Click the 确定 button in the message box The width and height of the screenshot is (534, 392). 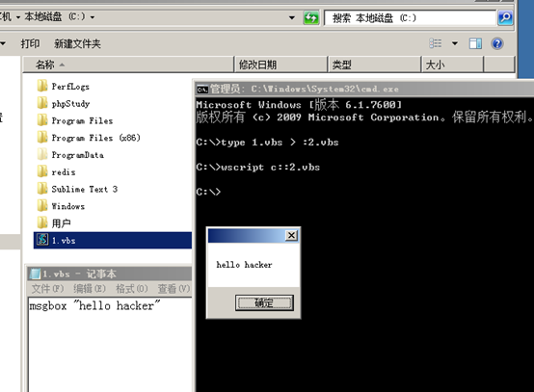264,302
